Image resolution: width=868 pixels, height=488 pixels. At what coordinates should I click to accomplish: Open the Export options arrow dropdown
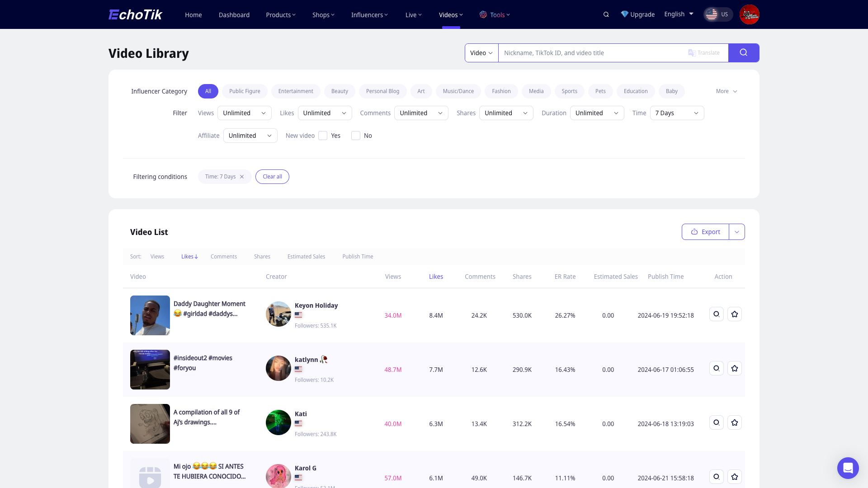click(x=737, y=232)
